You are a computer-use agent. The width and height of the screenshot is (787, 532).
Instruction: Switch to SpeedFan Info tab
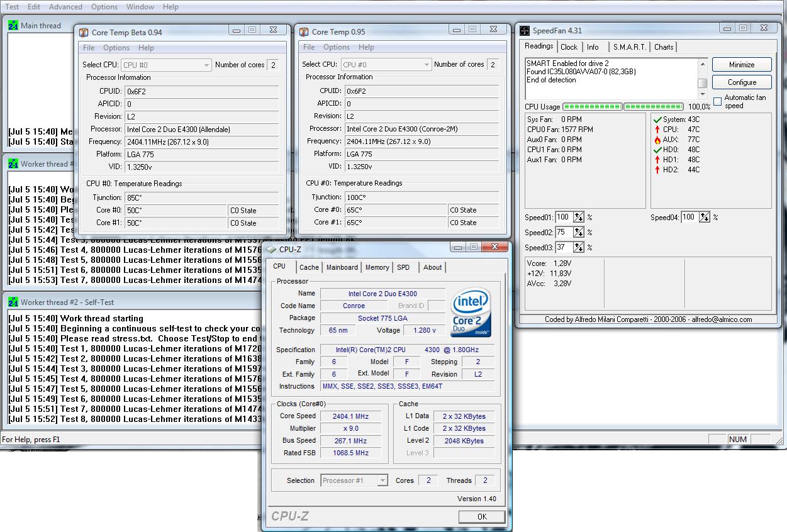593,47
